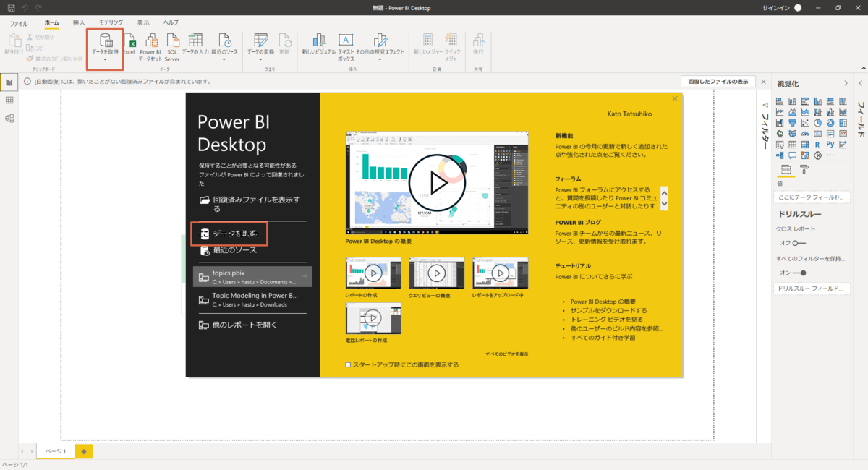Switch to the Data view in left sidebar
Viewport: 868px width, 470px height.
(x=9, y=101)
